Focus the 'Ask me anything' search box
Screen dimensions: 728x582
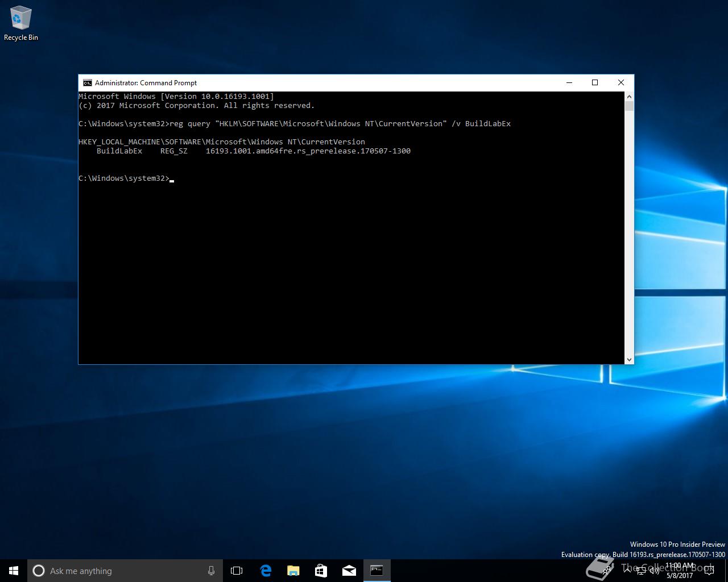125,571
